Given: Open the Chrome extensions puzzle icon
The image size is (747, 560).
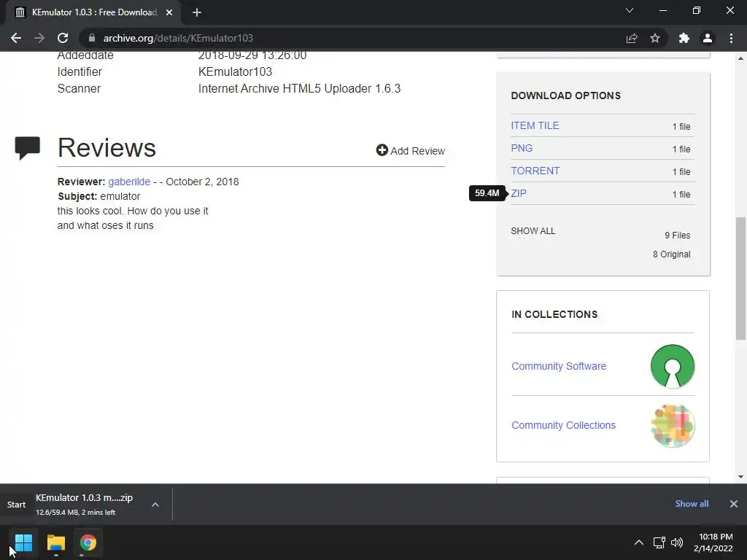Looking at the screenshot, I should click(x=684, y=38).
